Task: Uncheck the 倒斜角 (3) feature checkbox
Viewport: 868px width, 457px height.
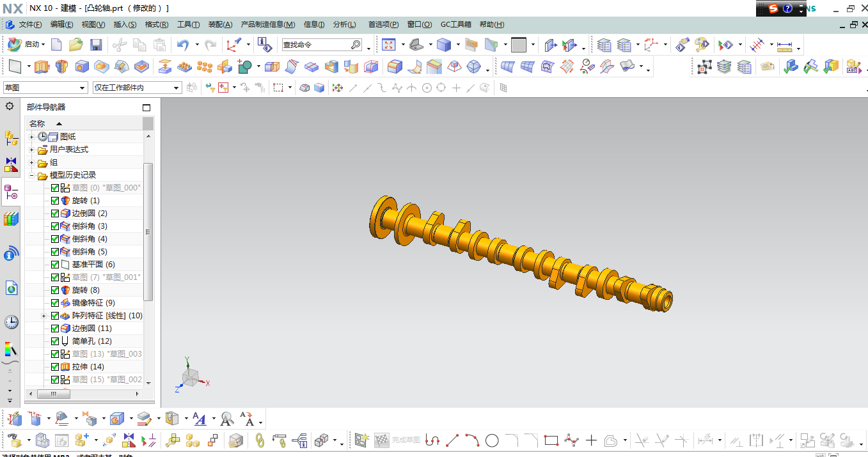Action: click(55, 226)
